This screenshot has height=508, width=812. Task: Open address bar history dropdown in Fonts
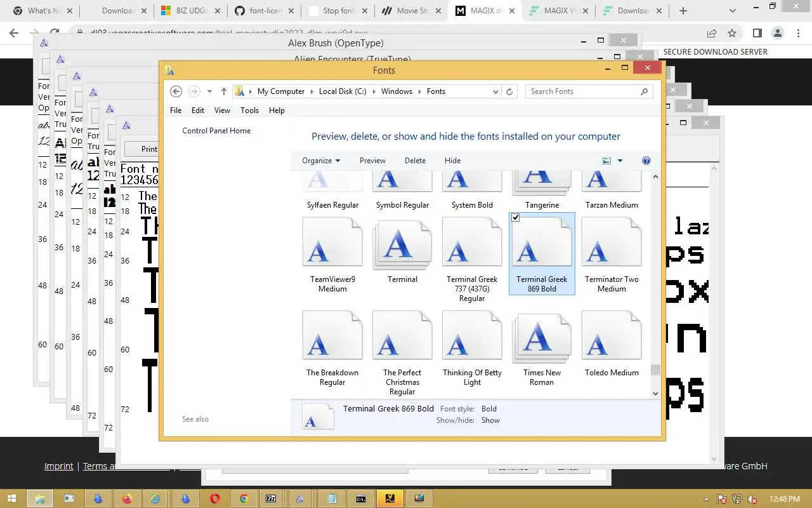(496, 91)
